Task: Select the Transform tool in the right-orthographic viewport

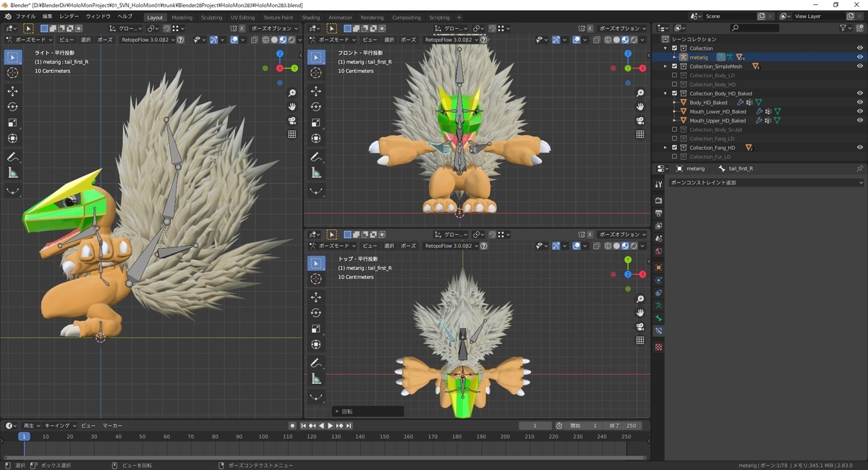Action: click(x=13, y=139)
